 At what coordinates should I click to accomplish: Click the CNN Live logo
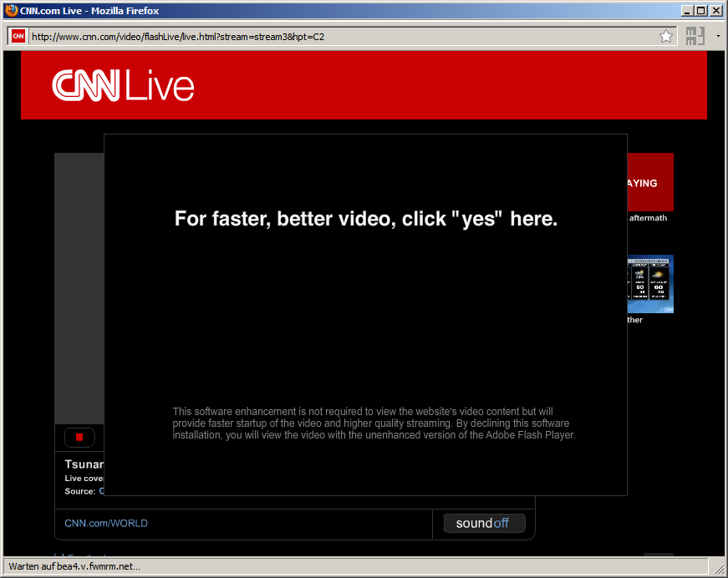(123, 86)
